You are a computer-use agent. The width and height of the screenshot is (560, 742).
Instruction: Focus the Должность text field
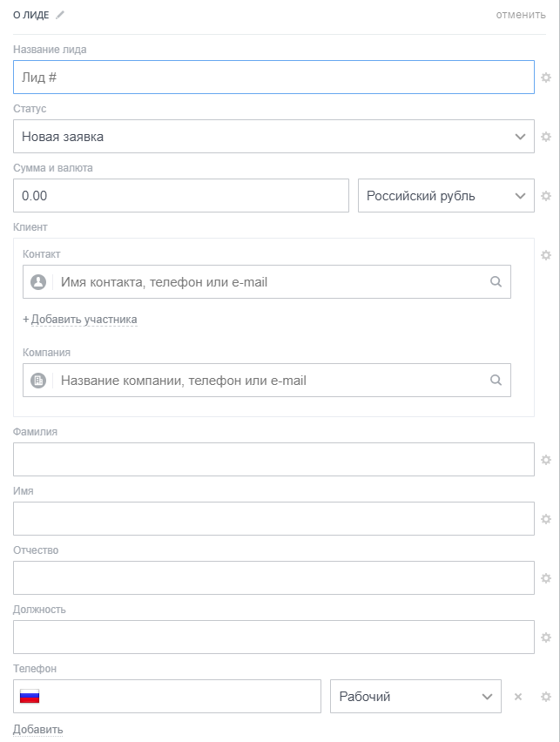coord(273,637)
